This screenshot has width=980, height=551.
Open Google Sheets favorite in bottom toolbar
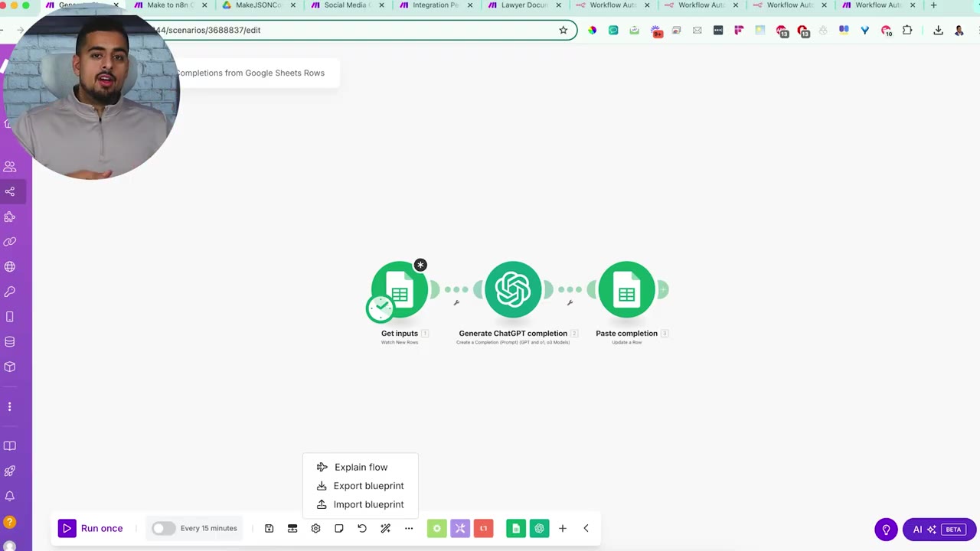(x=516, y=528)
